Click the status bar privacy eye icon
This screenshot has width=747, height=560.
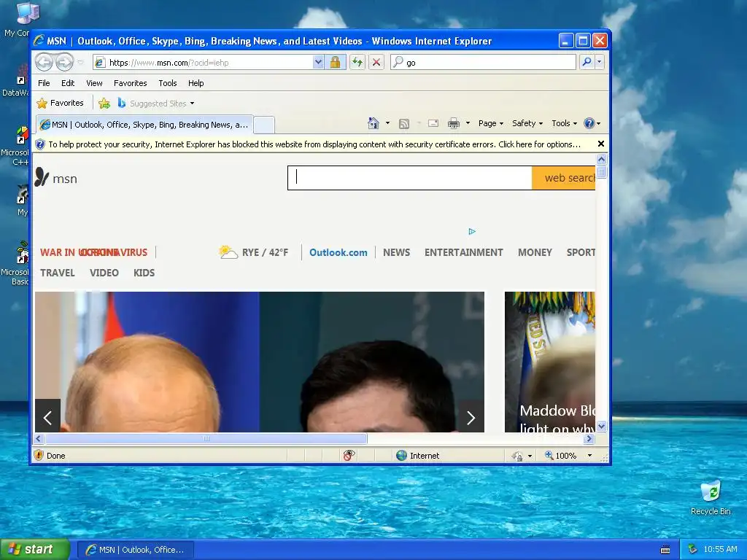[x=349, y=456]
